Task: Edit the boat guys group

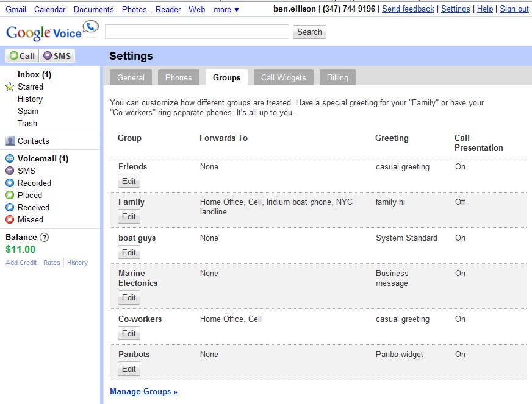Action: [129, 252]
